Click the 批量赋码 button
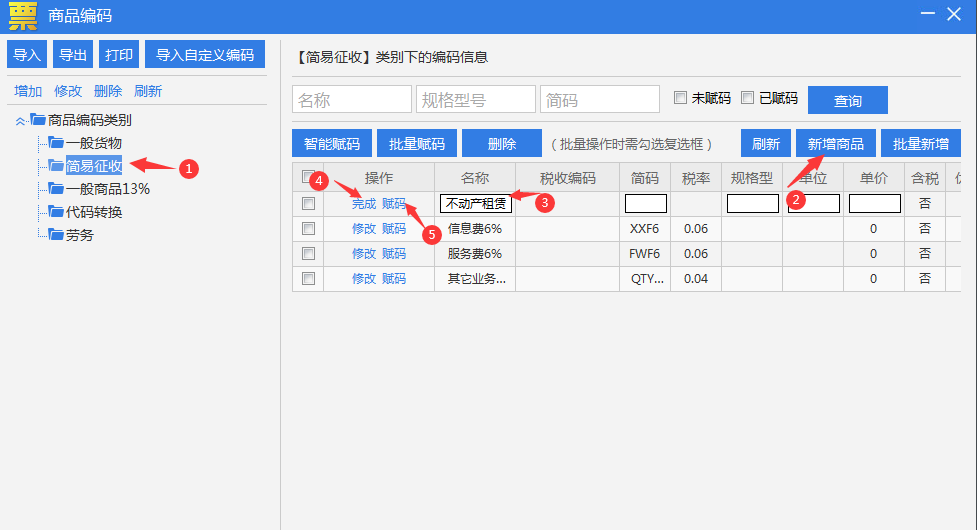 pyautogui.click(x=417, y=143)
